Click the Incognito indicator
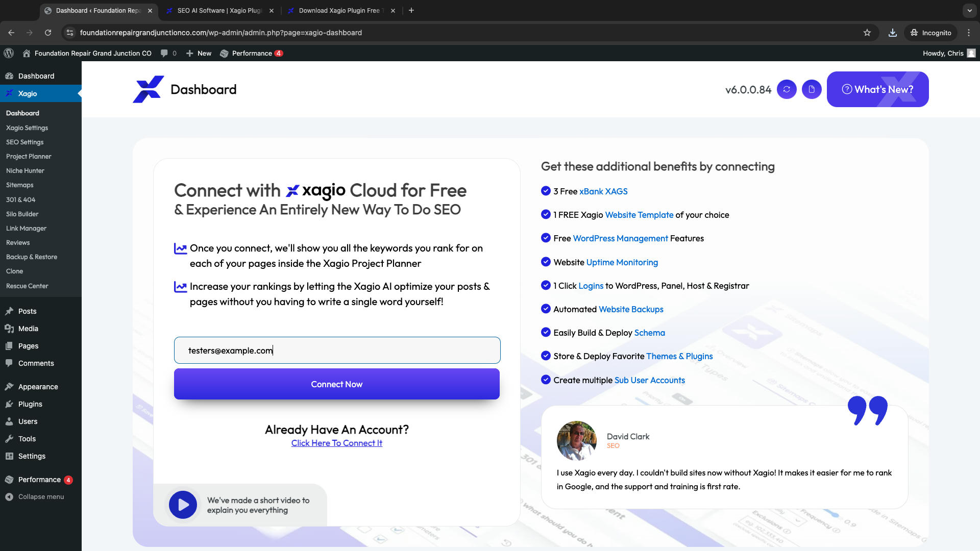The width and height of the screenshot is (980, 551). 931,33
